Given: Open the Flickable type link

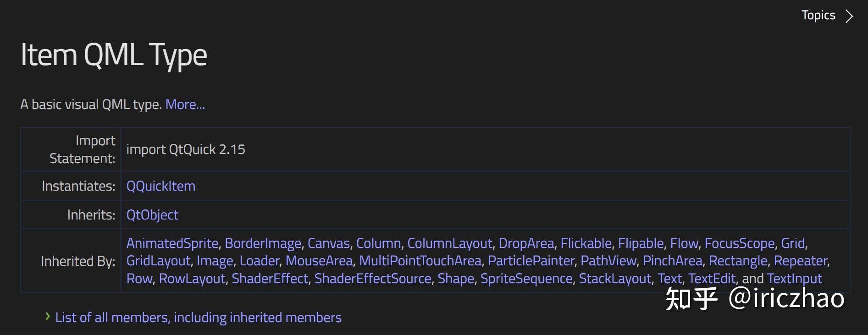Looking at the screenshot, I should click(x=586, y=243).
